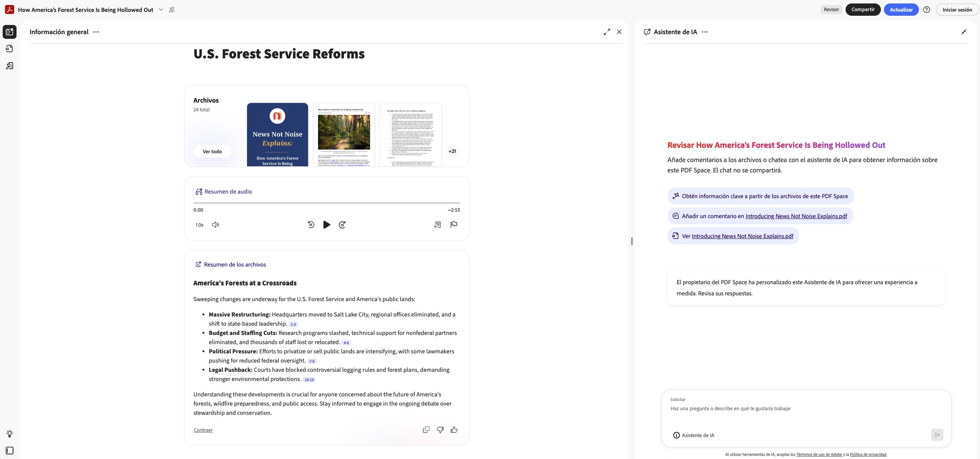Click thumbs down on summary
The image size is (980, 459).
440,430
